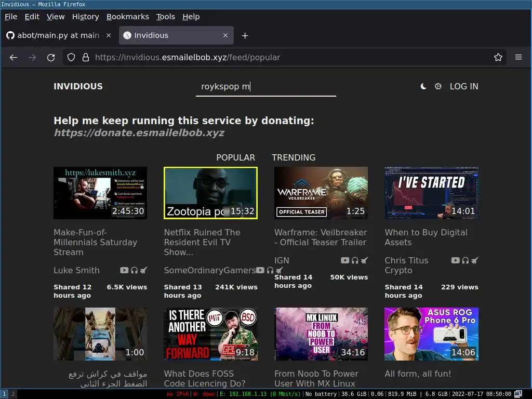
Task: Switch Invidious instance for Luke Smith video
Action: [143, 270]
